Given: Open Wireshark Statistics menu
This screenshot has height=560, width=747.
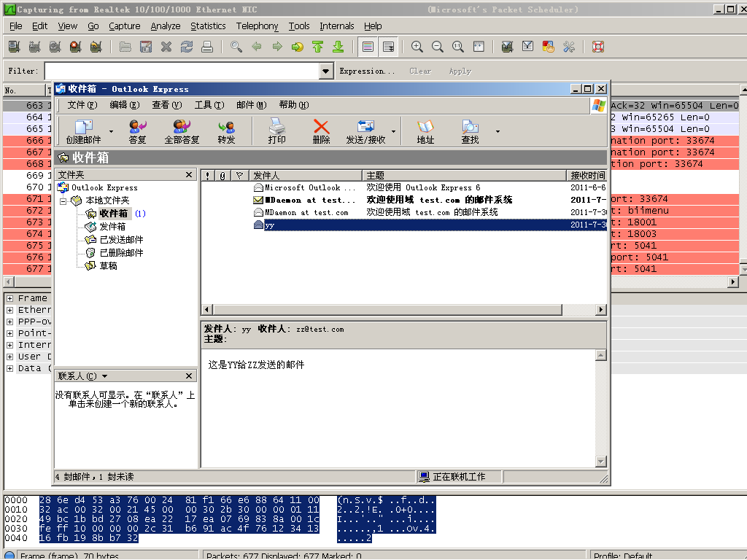Looking at the screenshot, I should (x=208, y=26).
